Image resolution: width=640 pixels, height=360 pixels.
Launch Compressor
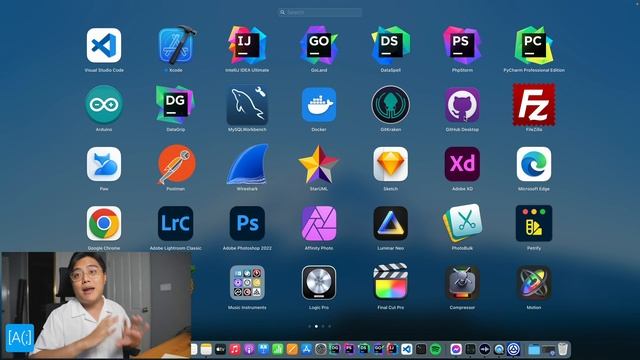click(462, 282)
